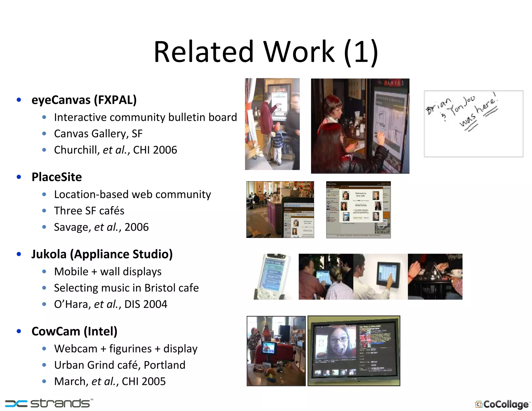
Task: Click the Strands logo
Action: (49, 403)
